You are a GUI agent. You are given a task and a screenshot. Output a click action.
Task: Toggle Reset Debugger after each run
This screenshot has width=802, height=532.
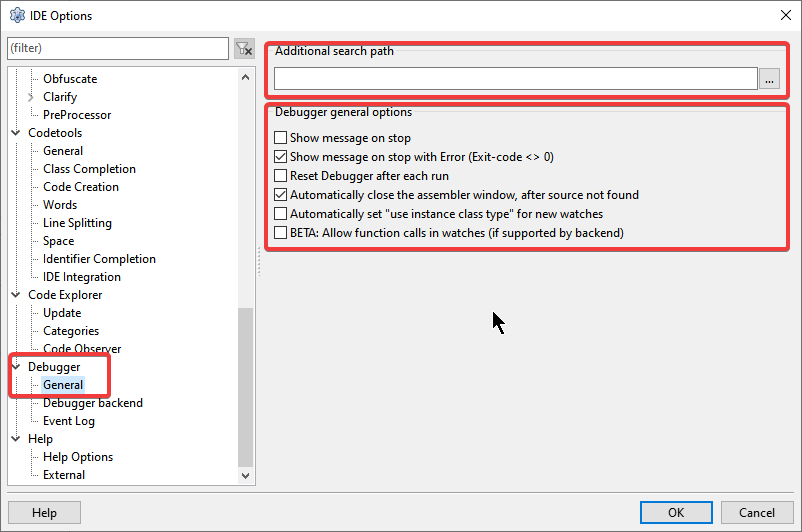click(281, 176)
